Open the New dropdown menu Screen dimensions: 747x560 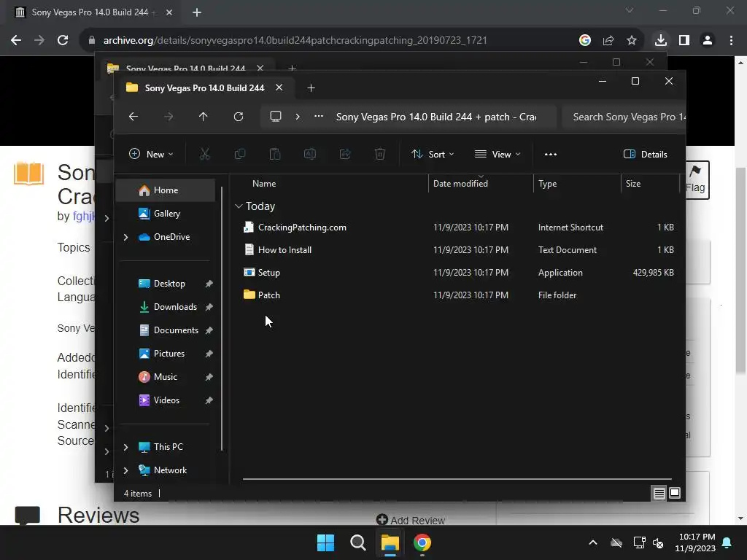(151, 154)
